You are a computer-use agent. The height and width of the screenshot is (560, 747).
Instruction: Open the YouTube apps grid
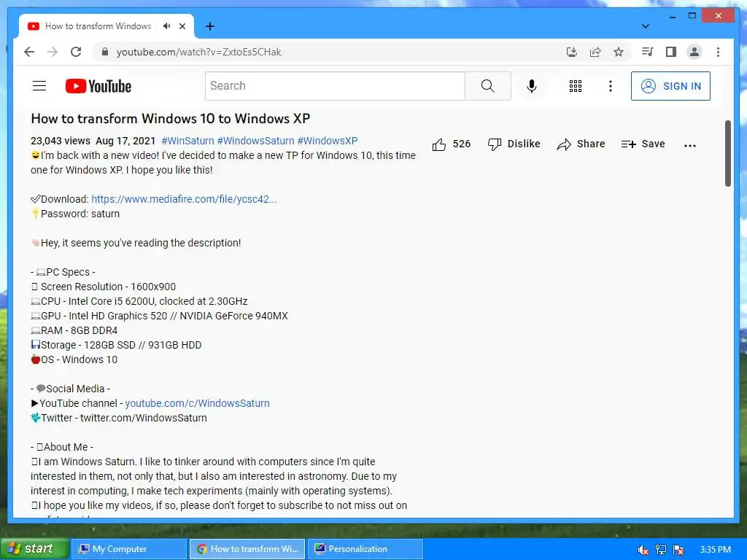(x=576, y=86)
